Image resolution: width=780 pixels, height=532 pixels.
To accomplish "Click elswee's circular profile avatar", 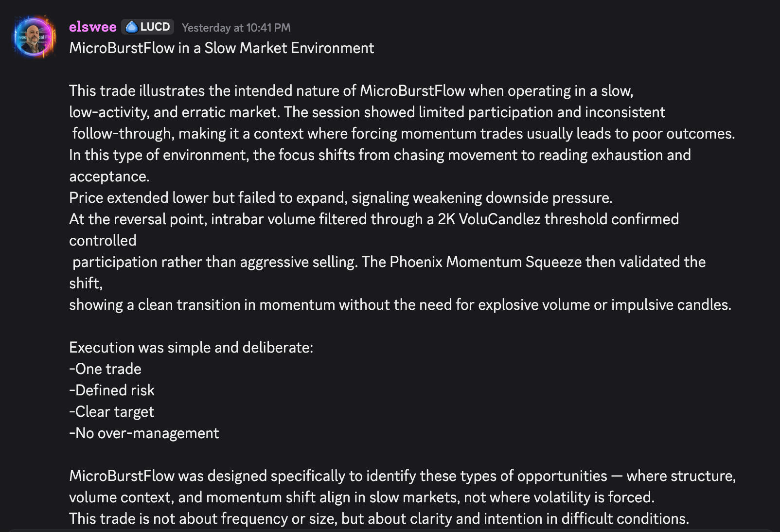I will tap(34, 37).
